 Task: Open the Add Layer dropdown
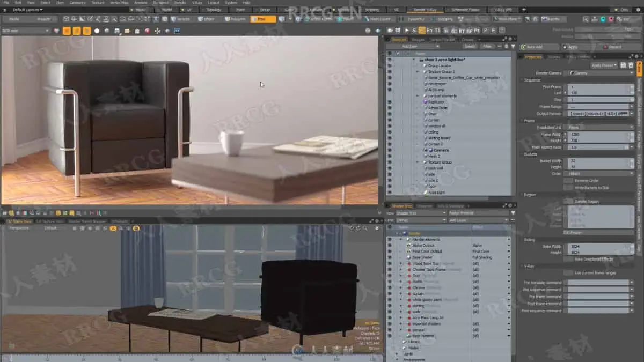tap(478, 220)
